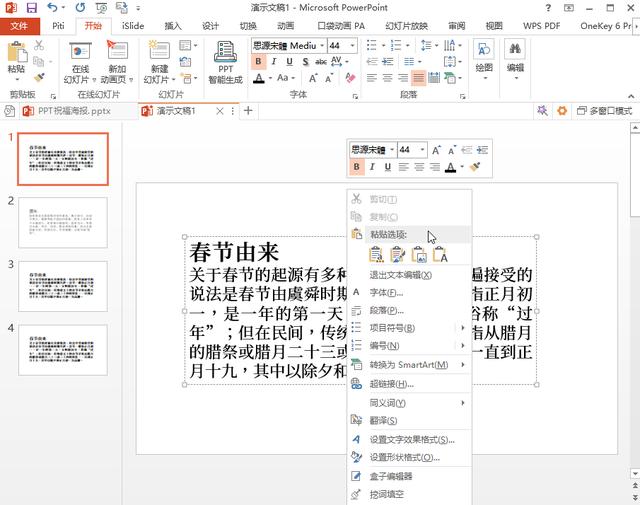Toggle align right in ribbon
The image size is (640, 505).
403,78
